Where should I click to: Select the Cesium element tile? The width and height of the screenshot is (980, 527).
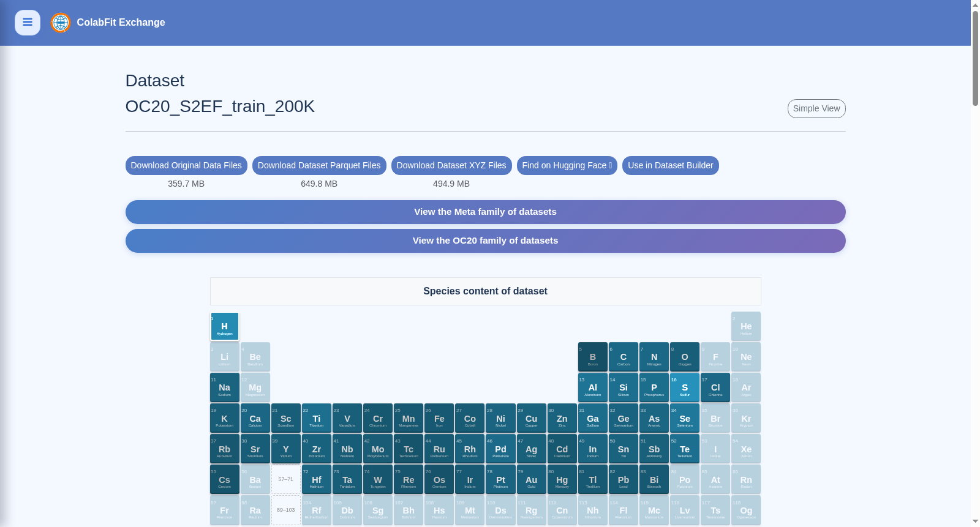click(225, 479)
